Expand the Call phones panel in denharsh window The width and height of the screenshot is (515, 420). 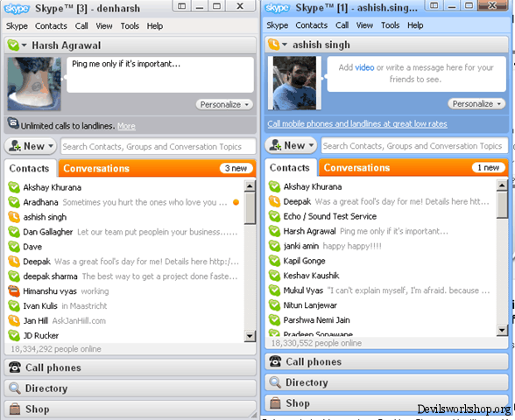tap(130, 367)
